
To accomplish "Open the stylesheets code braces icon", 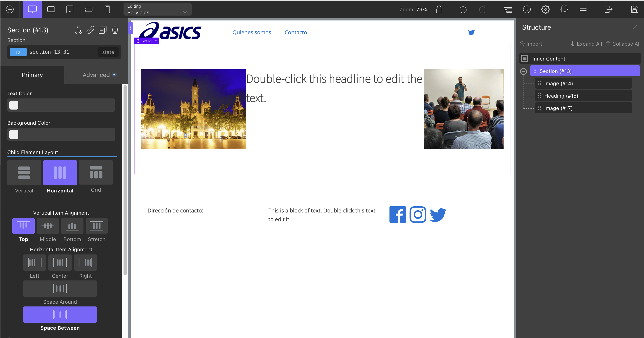I will pos(564,10).
